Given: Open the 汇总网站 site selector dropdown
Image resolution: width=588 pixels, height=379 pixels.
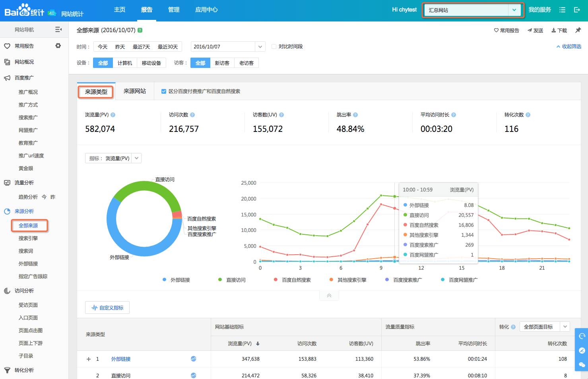Looking at the screenshot, I should point(514,10).
